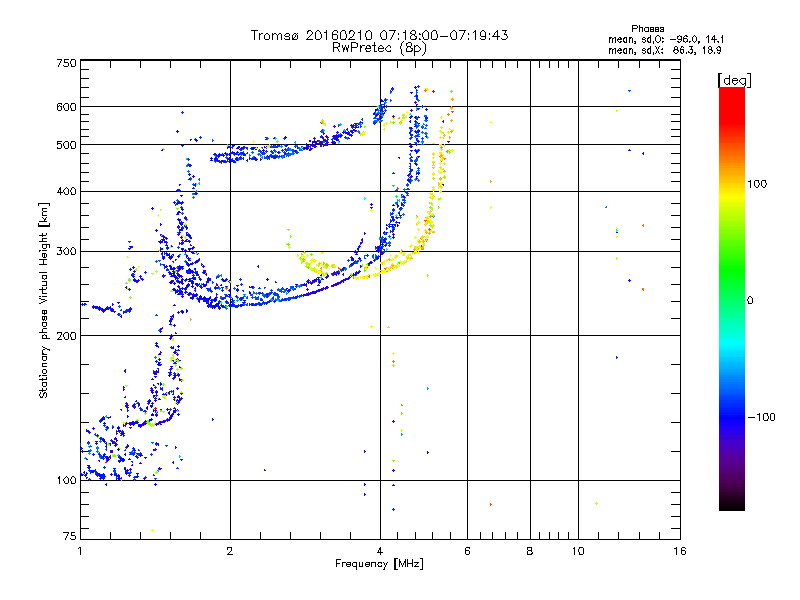800x600 pixels.
Task: Click colorbar tick label "-100"
Action: (x=762, y=417)
